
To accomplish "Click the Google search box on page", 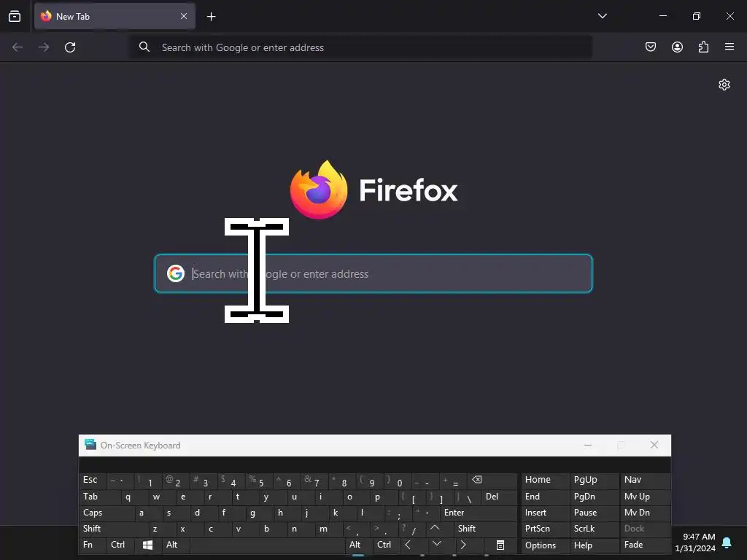I will pos(373,274).
